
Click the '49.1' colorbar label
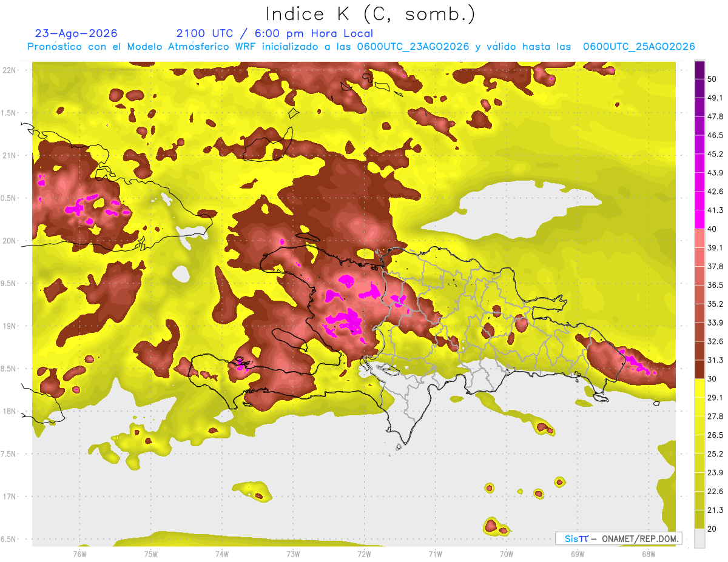click(x=715, y=98)
